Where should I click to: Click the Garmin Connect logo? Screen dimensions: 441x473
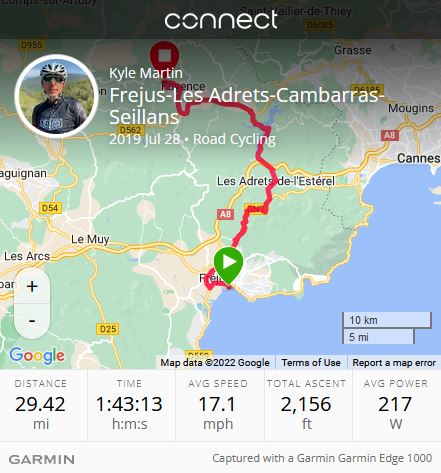click(221, 20)
